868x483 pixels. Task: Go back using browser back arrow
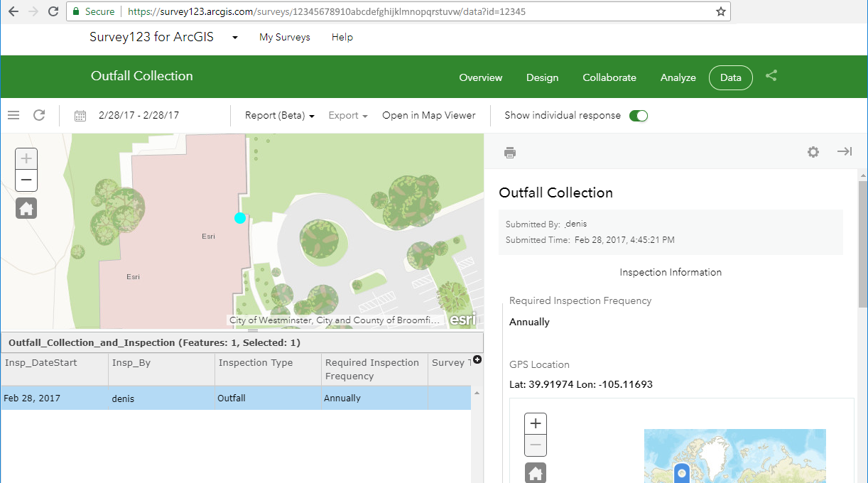tap(13, 11)
